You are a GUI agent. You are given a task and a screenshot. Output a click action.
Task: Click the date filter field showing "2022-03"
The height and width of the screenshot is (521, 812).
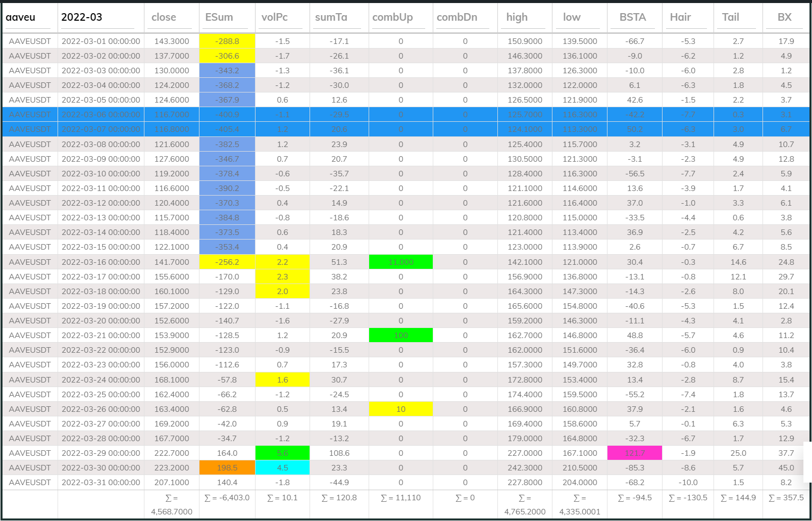click(x=97, y=18)
